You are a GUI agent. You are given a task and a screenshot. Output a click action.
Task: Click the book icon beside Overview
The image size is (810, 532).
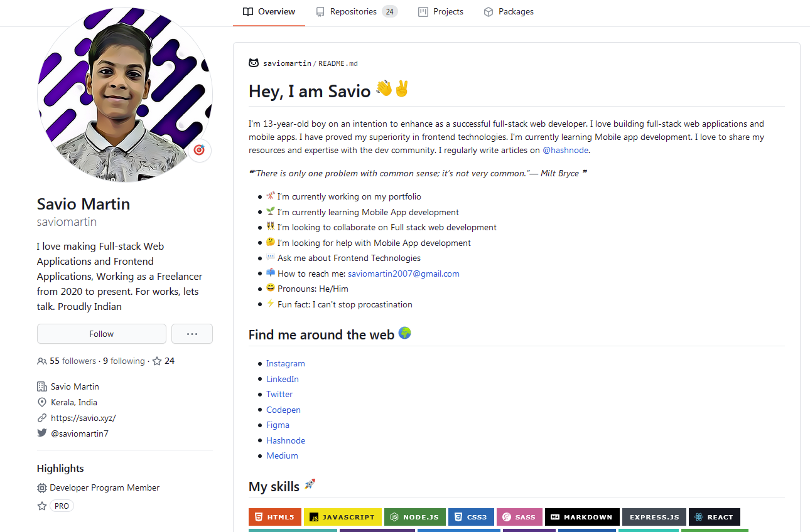(248, 12)
